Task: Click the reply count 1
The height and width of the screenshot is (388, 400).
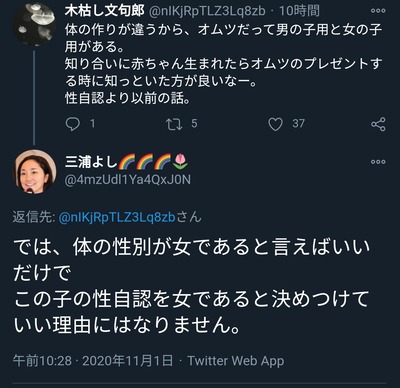Action: 92,124
